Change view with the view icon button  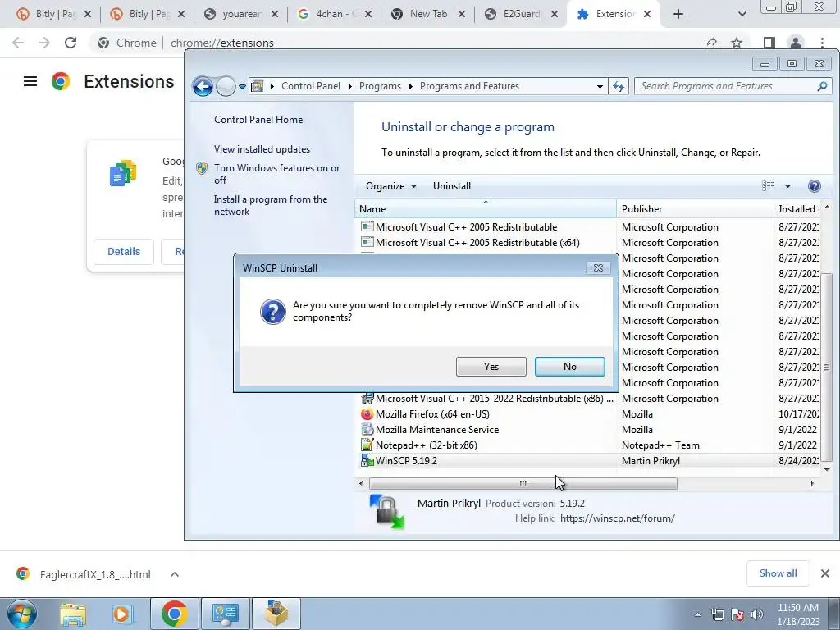pyautogui.click(x=768, y=186)
